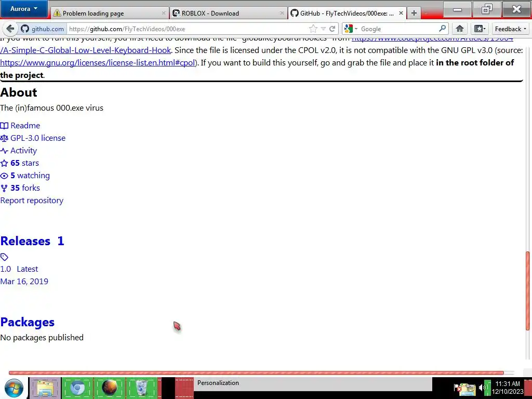View the 5 watching link
The height and width of the screenshot is (399, 532).
30,176
